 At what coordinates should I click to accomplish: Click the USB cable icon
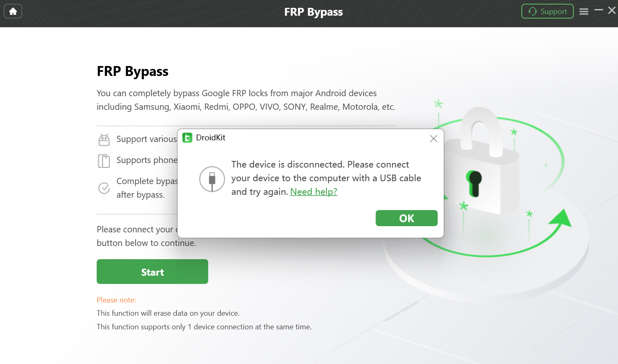[212, 179]
